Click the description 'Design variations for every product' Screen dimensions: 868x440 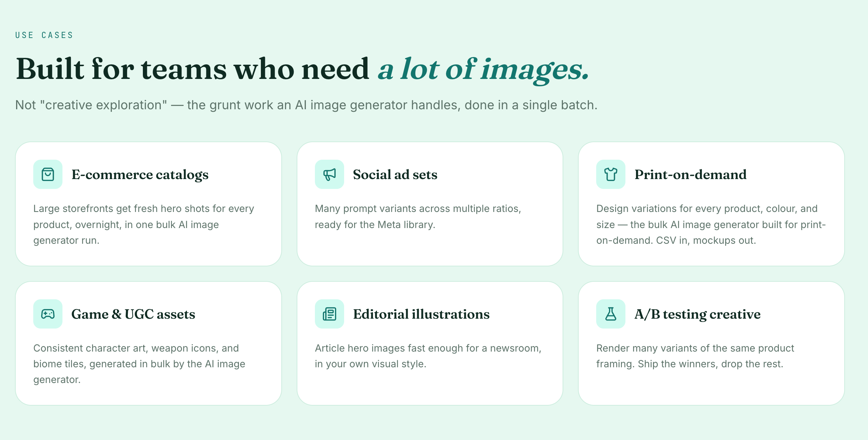point(711,224)
